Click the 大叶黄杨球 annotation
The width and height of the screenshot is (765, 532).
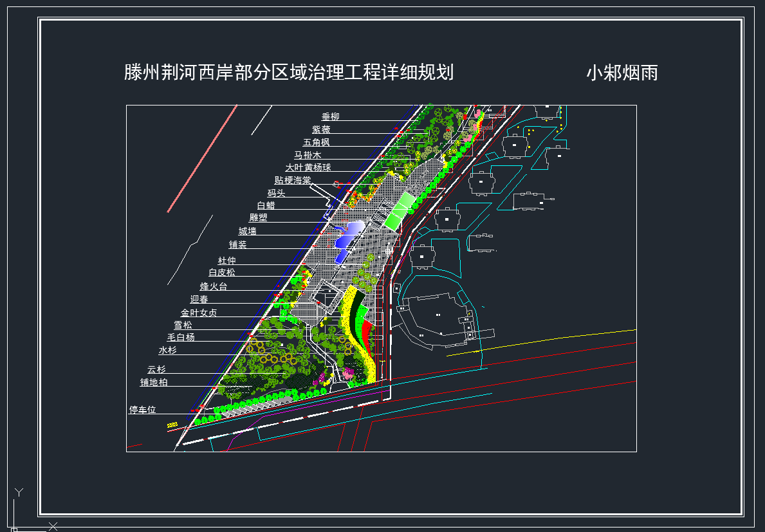(308, 167)
